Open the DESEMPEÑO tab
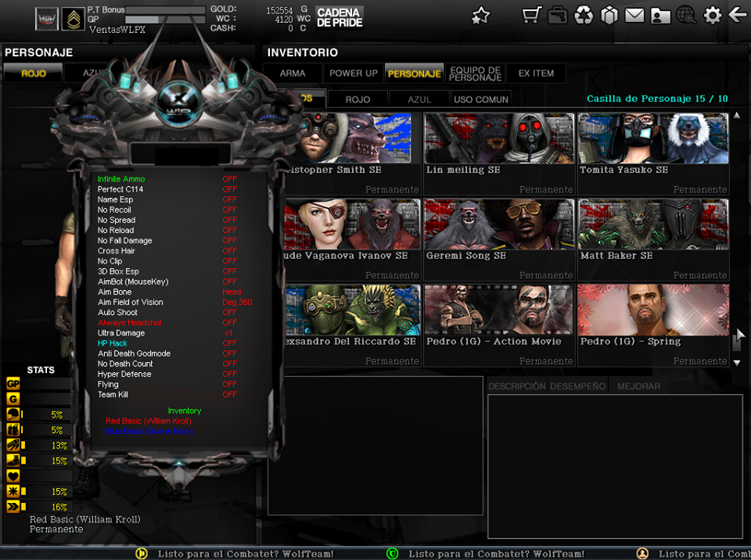This screenshot has height=560, width=751. [577, 386]
